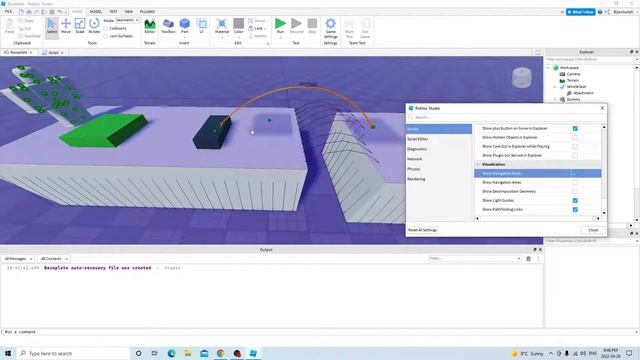Toggle the Collisions checkbox in Tools
The width and height of the screenshot is (640, 360).
(x=106, y=29)
